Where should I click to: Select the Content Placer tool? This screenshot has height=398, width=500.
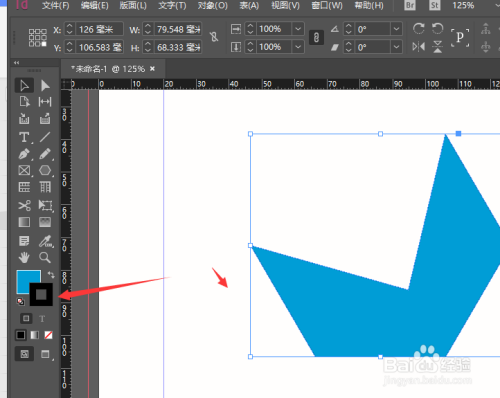45,119
